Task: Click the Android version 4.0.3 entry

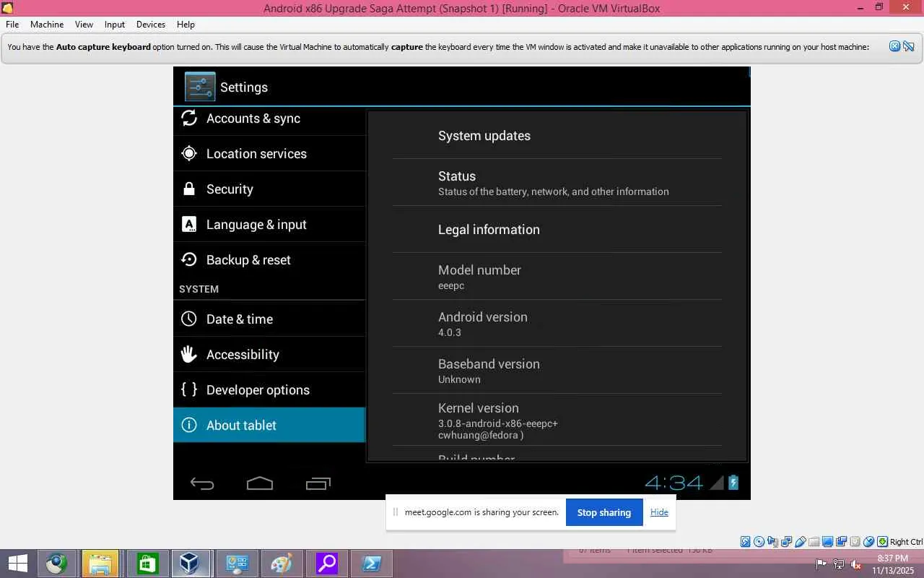Action: point(557,324)
